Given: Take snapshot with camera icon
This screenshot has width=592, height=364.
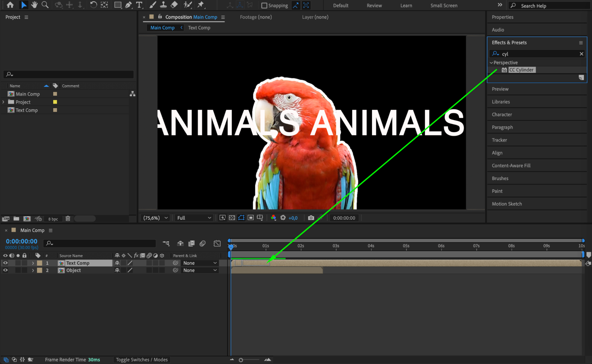Looking at the screenshot, I should [x=311, y=218].
